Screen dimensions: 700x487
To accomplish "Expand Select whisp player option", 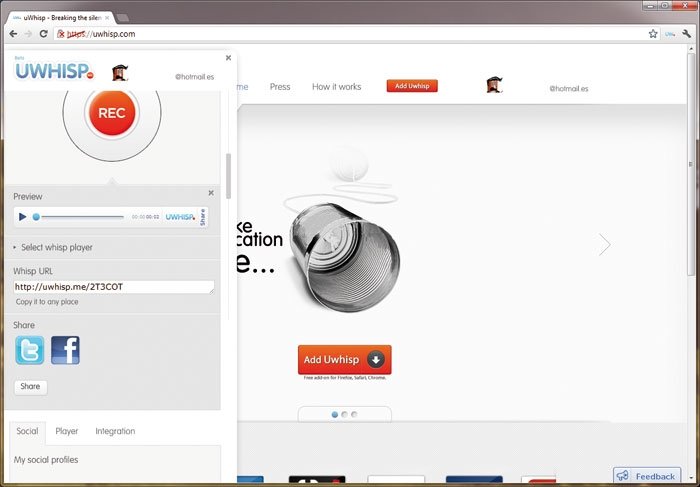I will click(x=53, y=247).
